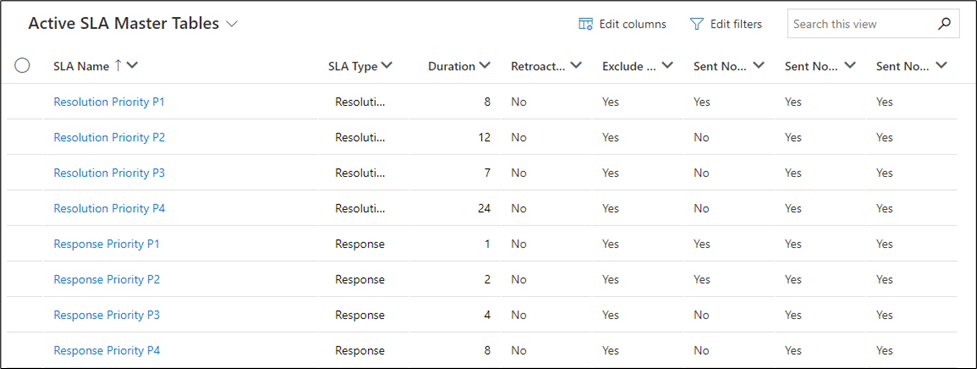Open the Resolution Priority P1 record

click(x=109, y=102)
